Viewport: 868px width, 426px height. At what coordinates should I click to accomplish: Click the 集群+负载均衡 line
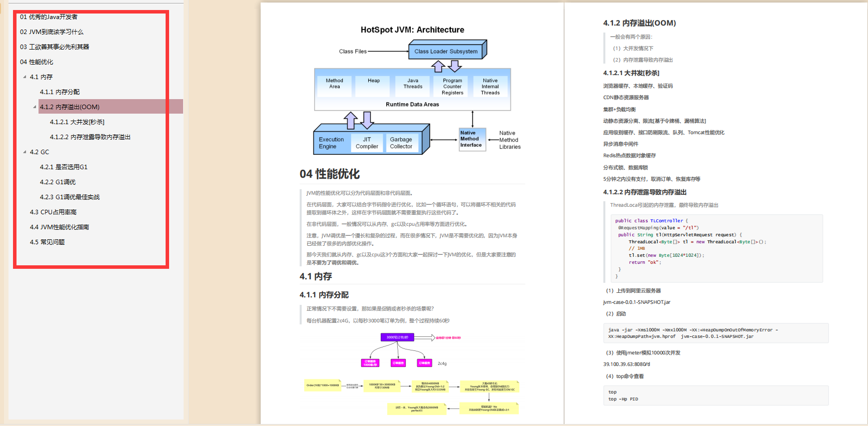[x=619, y=110]
